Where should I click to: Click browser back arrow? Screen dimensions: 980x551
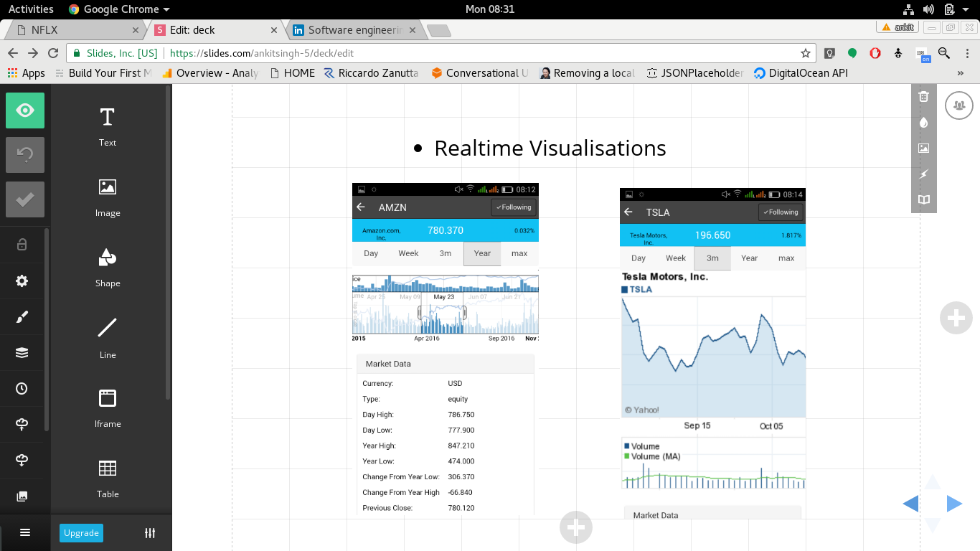13,53
